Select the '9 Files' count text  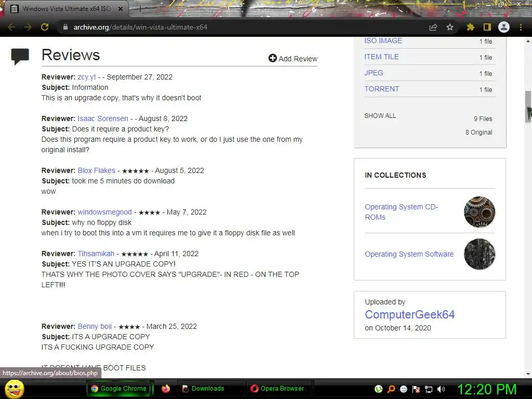tap(483, 119)
